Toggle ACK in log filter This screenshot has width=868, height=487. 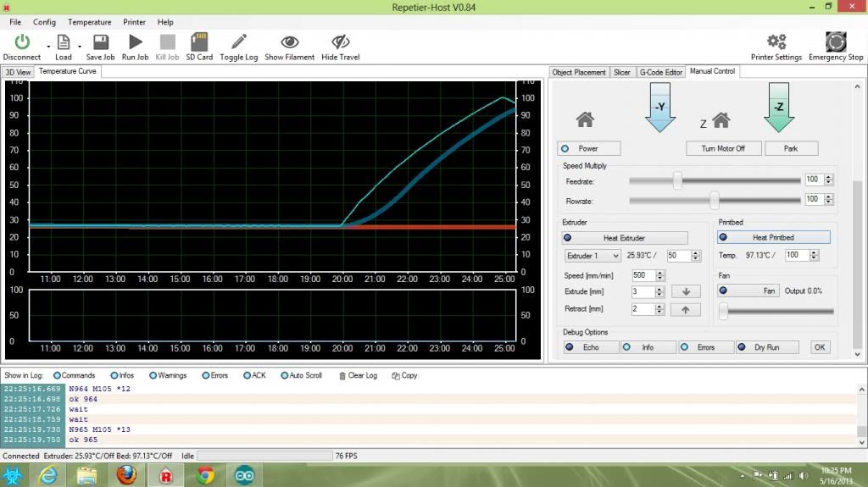tap(254, 375)
